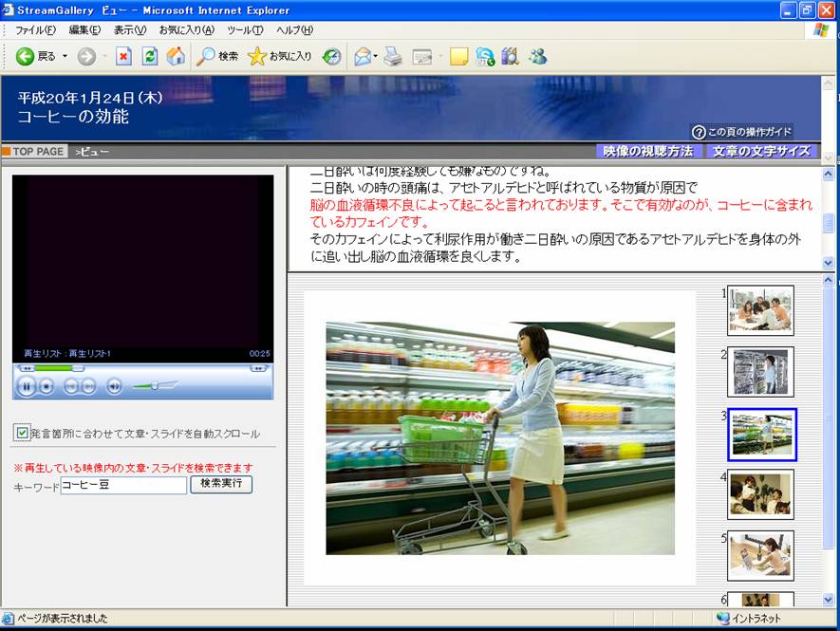Open the Search (検索) toolbar button
840x631 pixels.
217,57
